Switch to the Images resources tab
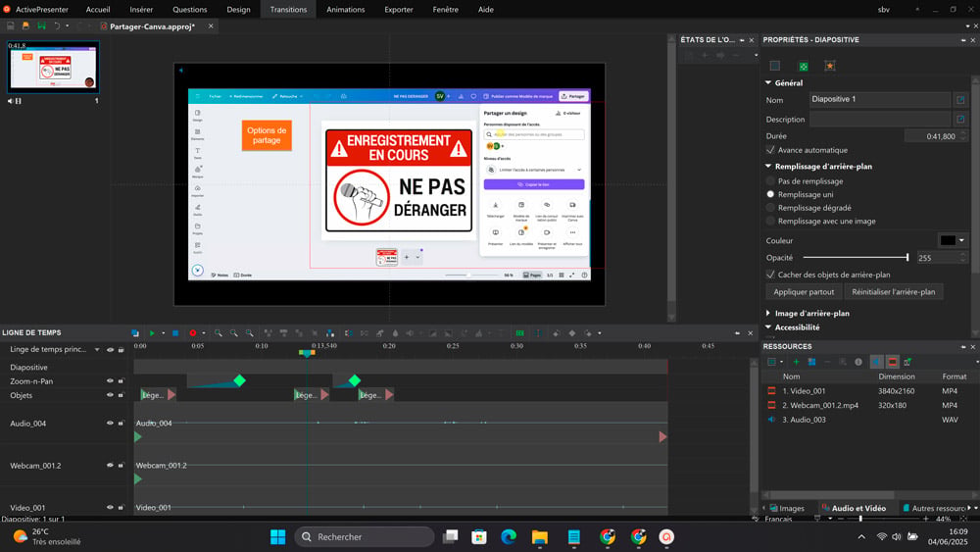Image resolution: width=980 pixels, height=552 pixels. 788,508
